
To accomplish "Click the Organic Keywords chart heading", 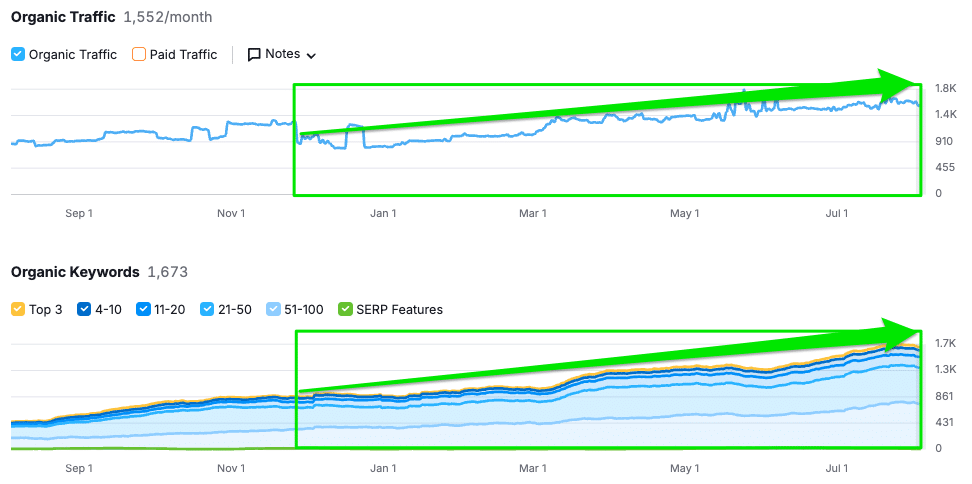I will [75, 272].
